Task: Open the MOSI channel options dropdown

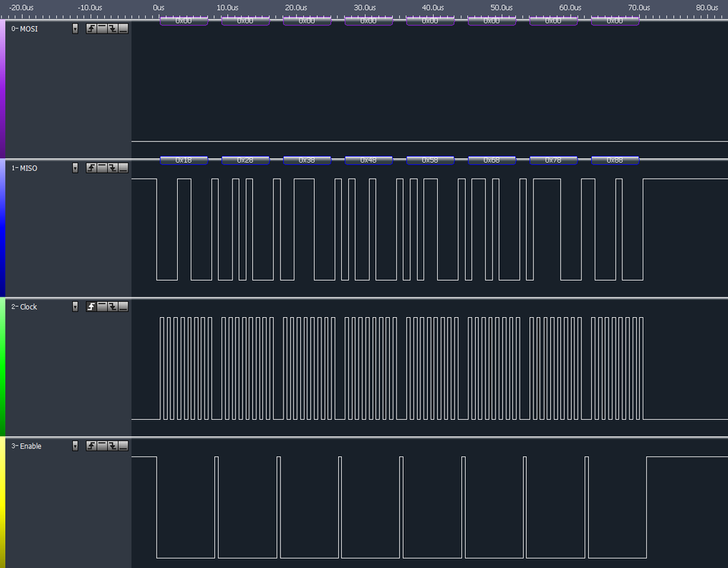Action: coord(75,28)
